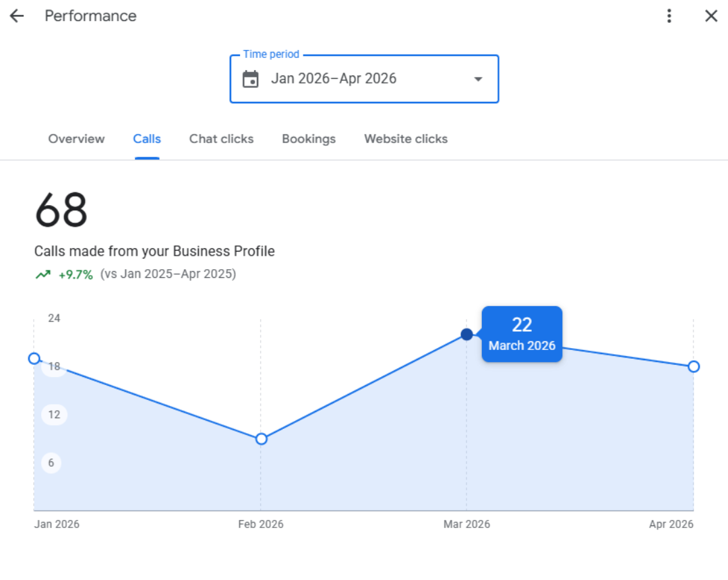
Task: Click the 22 March 2026 tooltip
Action: point(522,334)
